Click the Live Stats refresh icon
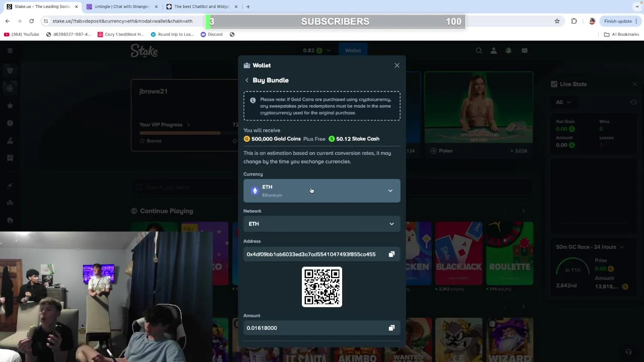 [633, 103]
